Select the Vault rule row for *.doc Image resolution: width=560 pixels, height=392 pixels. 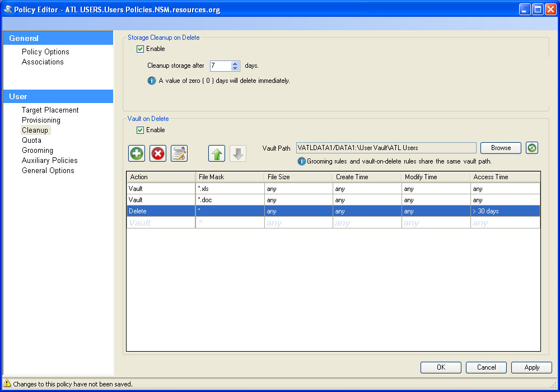[x=333, y=200]
